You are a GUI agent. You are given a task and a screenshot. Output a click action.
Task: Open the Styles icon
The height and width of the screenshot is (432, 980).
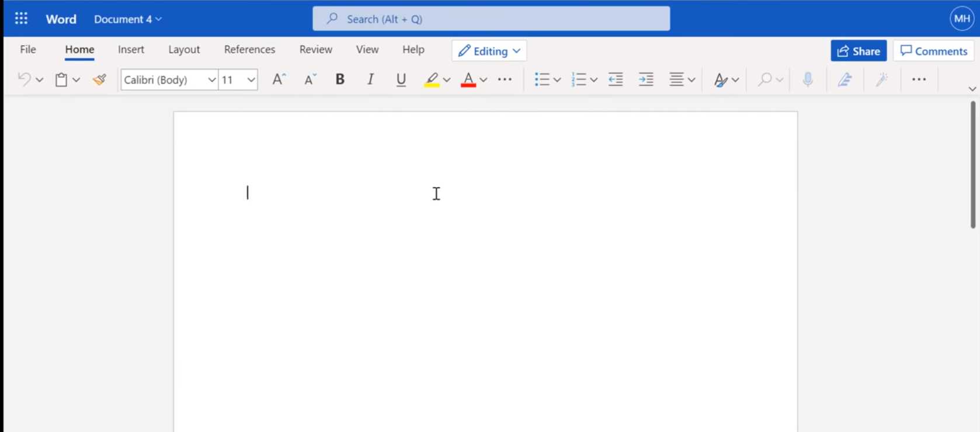point(721,80)
